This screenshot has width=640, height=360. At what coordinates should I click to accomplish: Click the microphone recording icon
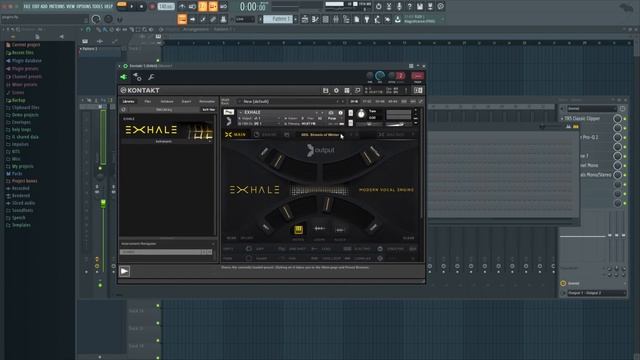399,7
